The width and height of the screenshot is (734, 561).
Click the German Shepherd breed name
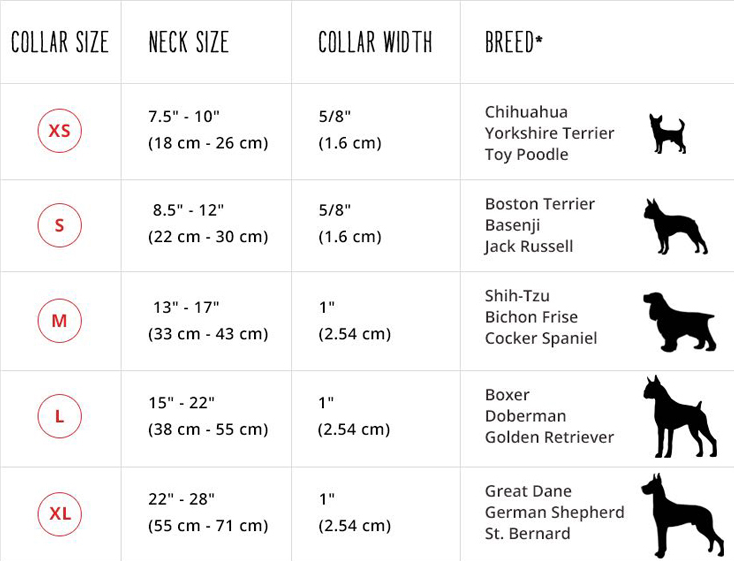[x=554, y=512]
